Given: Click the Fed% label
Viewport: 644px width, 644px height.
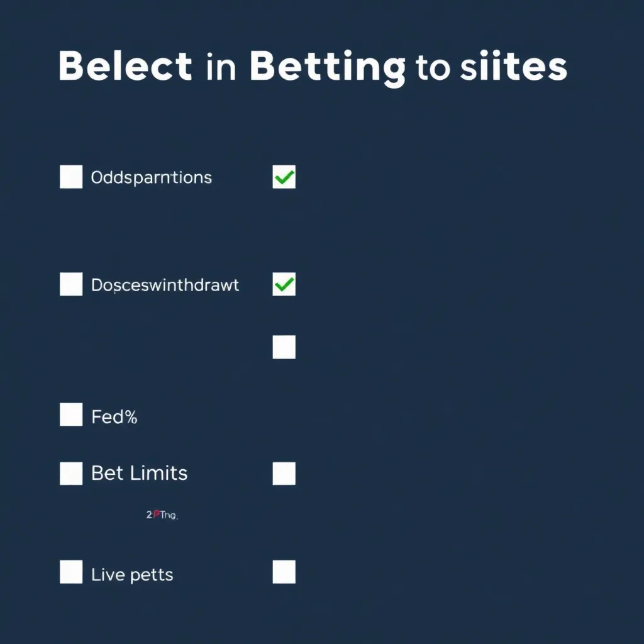Looking at the screenshot, I should tap(114, 416).
